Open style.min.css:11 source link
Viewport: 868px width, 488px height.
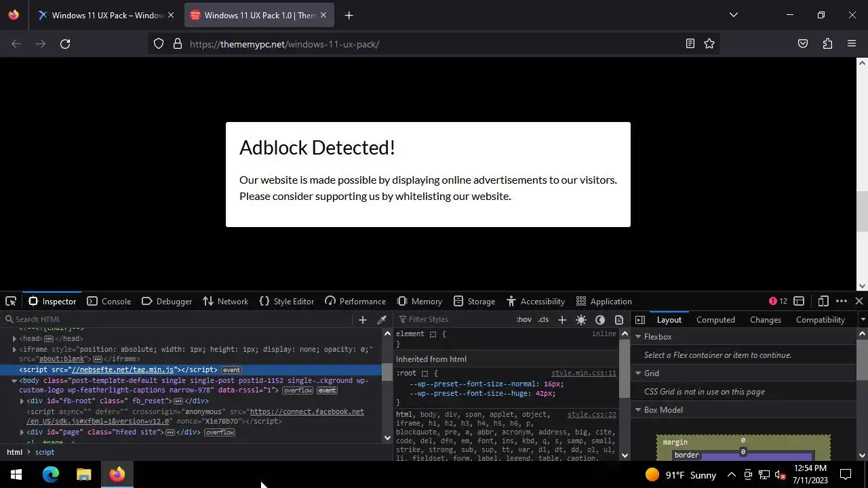pyautogui.click(x=583, y=373)
